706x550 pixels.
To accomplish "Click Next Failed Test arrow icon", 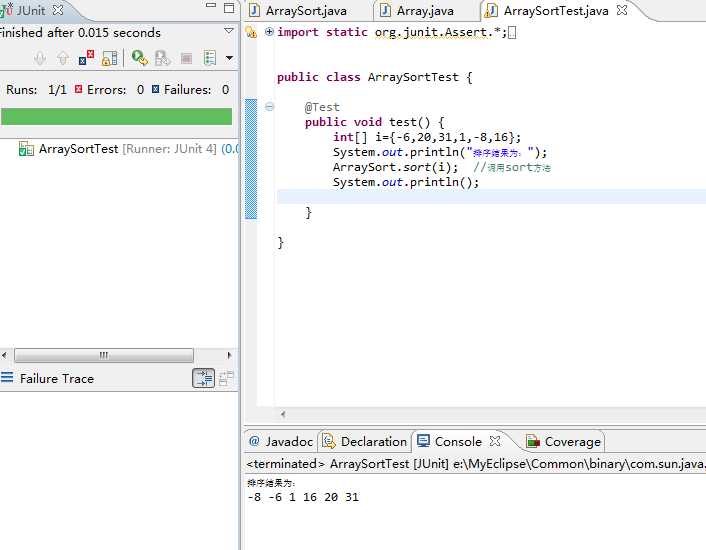I will pos(40,58).
